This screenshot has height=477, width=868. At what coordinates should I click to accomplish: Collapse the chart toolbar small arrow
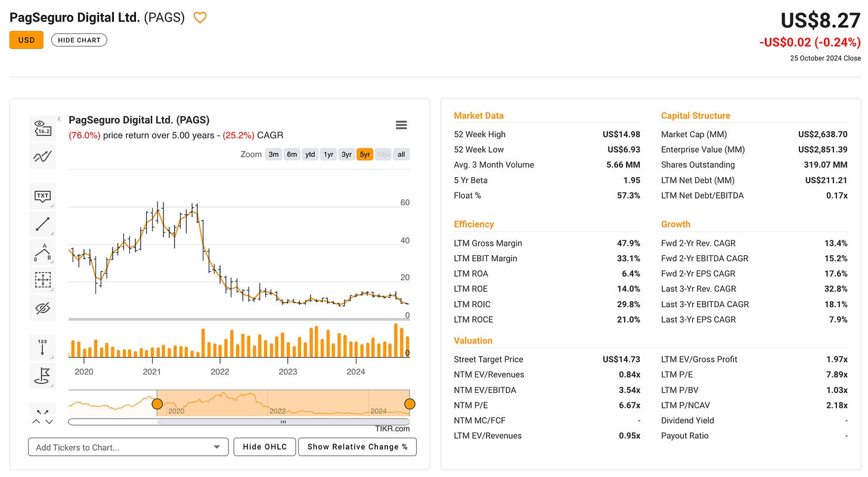click(59, 119)
